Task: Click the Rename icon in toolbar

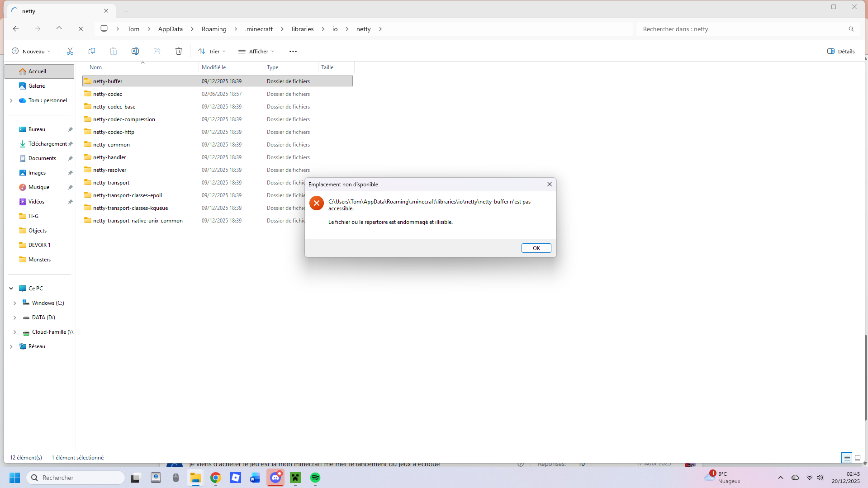Action: 135,51
